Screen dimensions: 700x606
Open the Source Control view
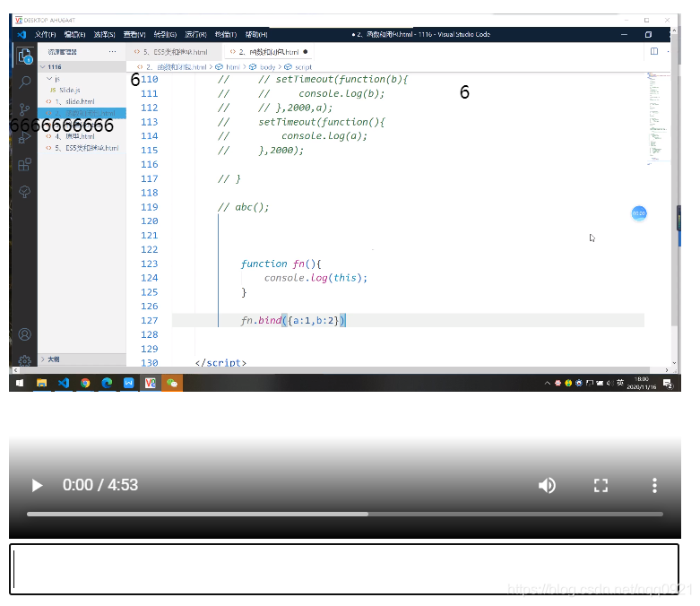pyautogui.click(x=24, y=109)
